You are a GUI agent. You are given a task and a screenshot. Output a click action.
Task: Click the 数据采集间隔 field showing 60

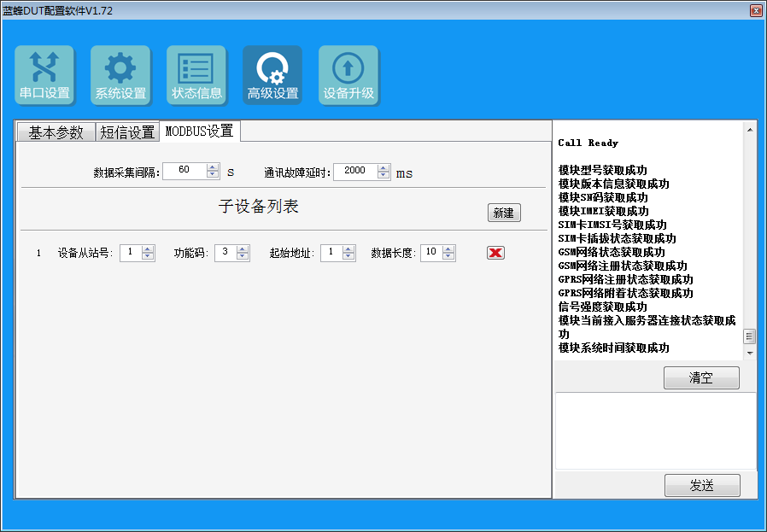click(184, 171)
